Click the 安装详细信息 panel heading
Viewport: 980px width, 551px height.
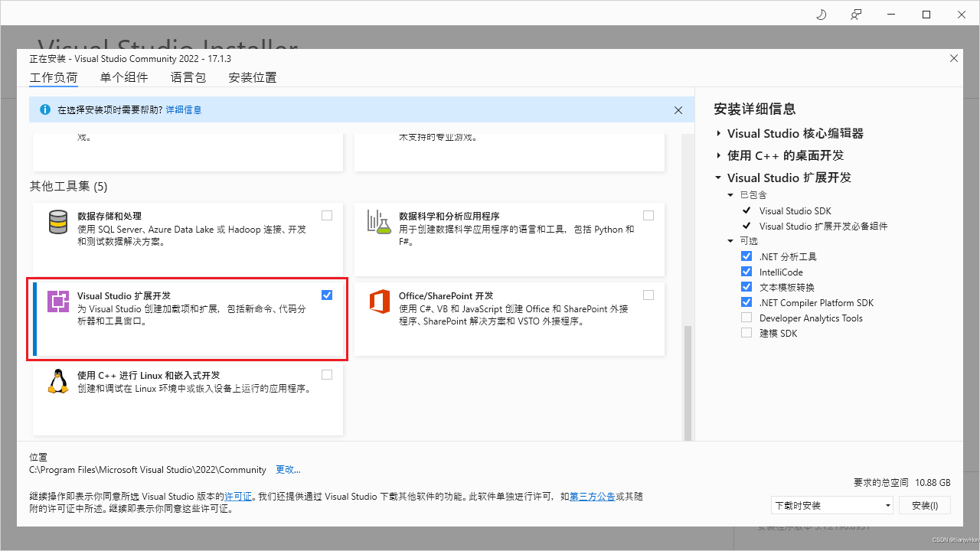(x=755, y=109)
